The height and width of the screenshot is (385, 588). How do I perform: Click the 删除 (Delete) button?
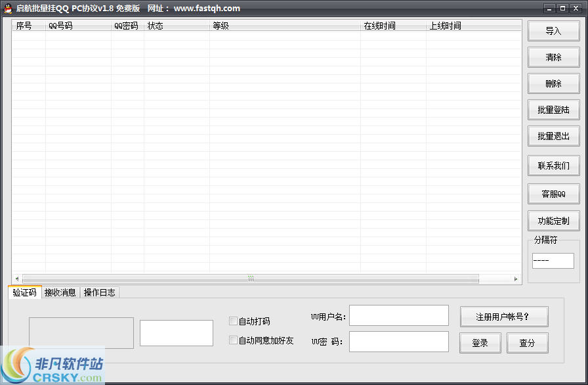coord(553,83)
